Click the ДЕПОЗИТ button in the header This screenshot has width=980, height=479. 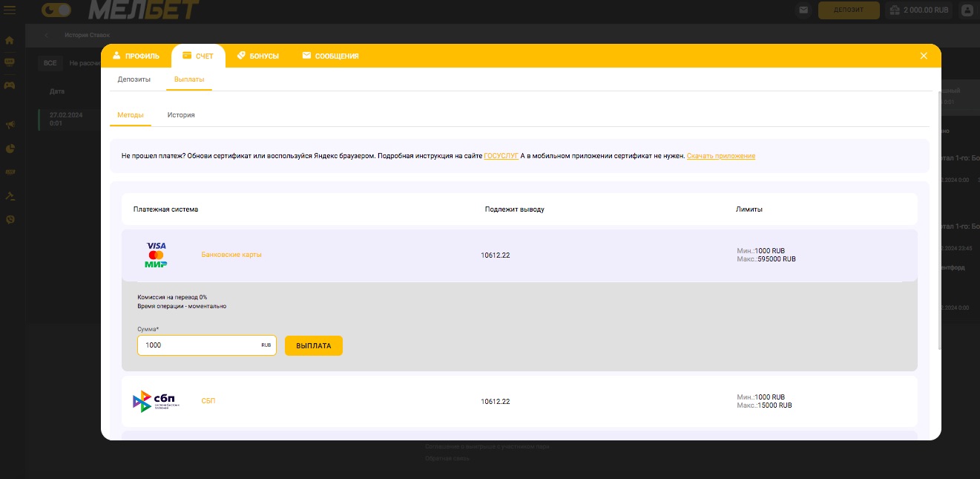tap(849, 10)
